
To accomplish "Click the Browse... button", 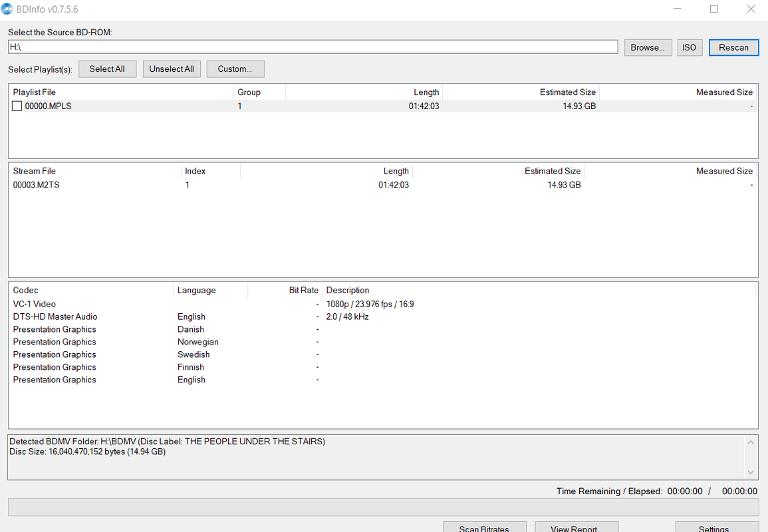I will pos(648,47).
